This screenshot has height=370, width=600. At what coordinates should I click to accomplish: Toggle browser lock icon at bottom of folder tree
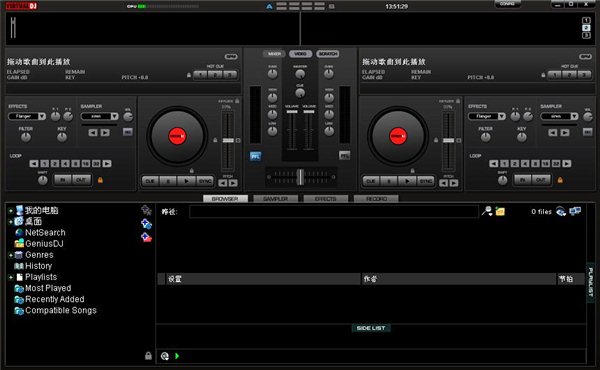[x=148, y=356]
